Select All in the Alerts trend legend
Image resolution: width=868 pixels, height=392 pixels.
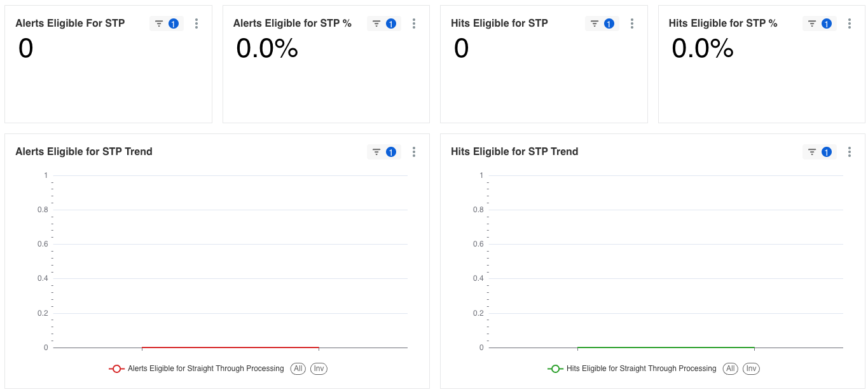point(298,368)
